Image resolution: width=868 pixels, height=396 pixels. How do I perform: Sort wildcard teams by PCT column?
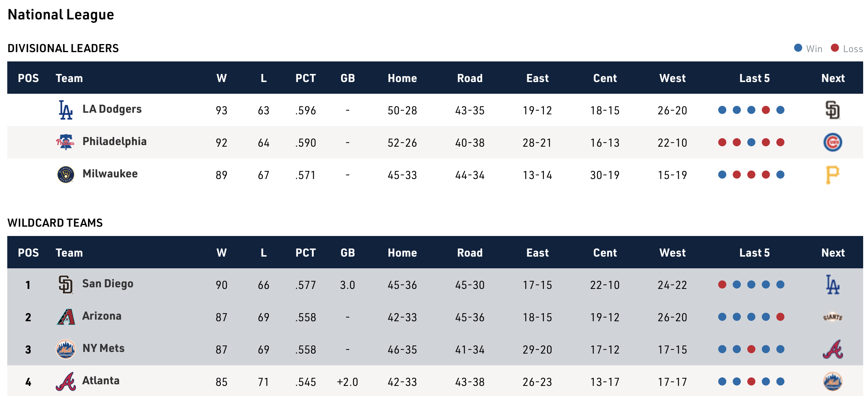[306, 253]
